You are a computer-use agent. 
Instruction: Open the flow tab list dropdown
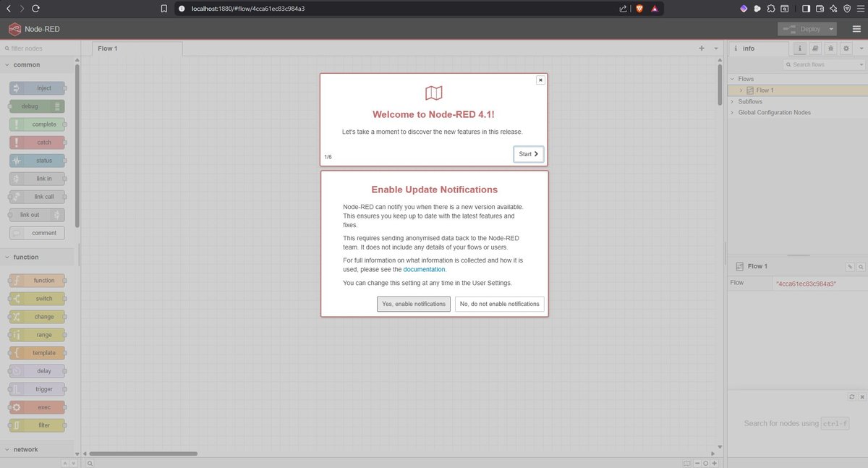coord(716,48)
